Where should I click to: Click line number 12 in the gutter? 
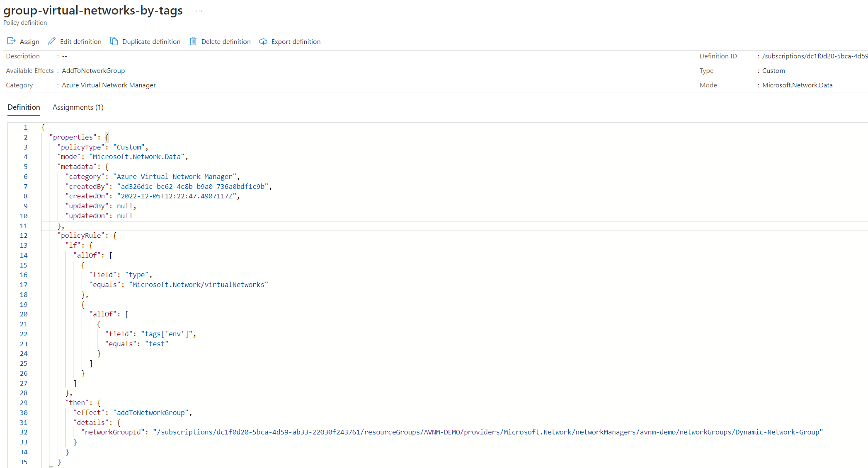24,235
